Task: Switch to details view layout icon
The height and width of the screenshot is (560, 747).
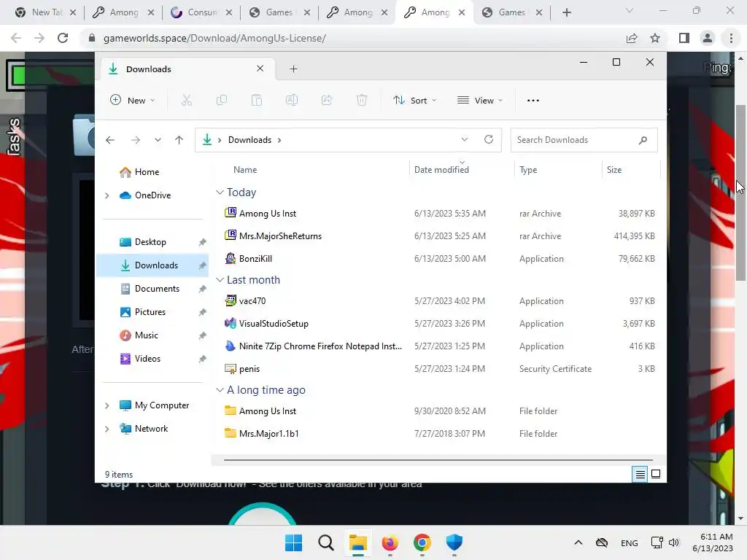Action: click(640, 474)
